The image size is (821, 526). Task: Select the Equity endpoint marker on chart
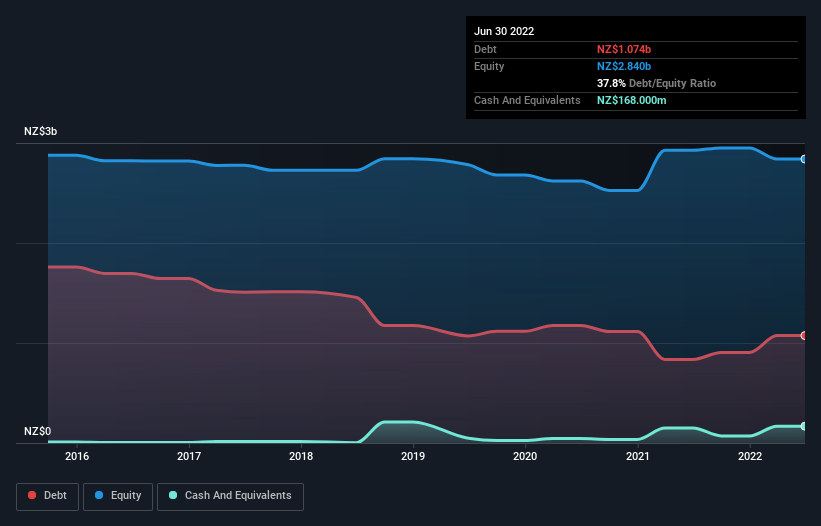[x=804, y=159]
